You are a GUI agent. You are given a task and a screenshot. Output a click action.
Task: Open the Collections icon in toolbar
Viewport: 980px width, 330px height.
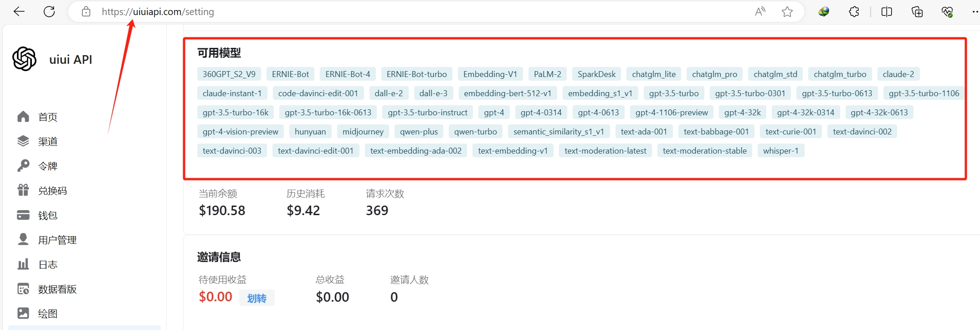pyautogui.click(x=917, y=12)
